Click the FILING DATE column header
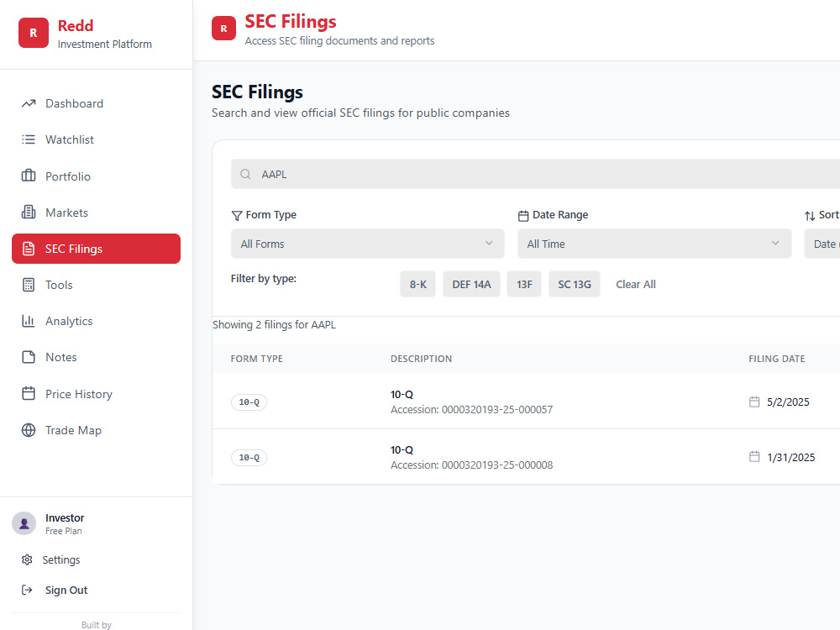 777,359
